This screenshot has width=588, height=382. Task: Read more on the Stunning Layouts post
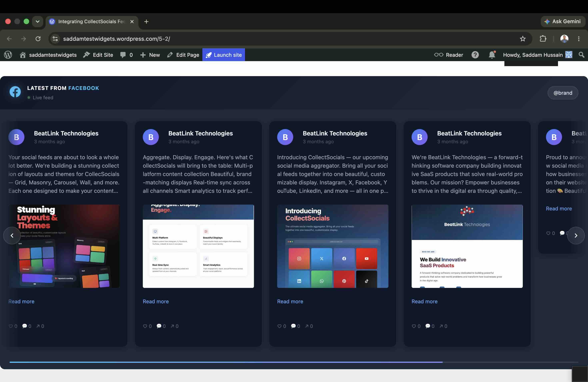pyautogui.click(x=21, y=301)
